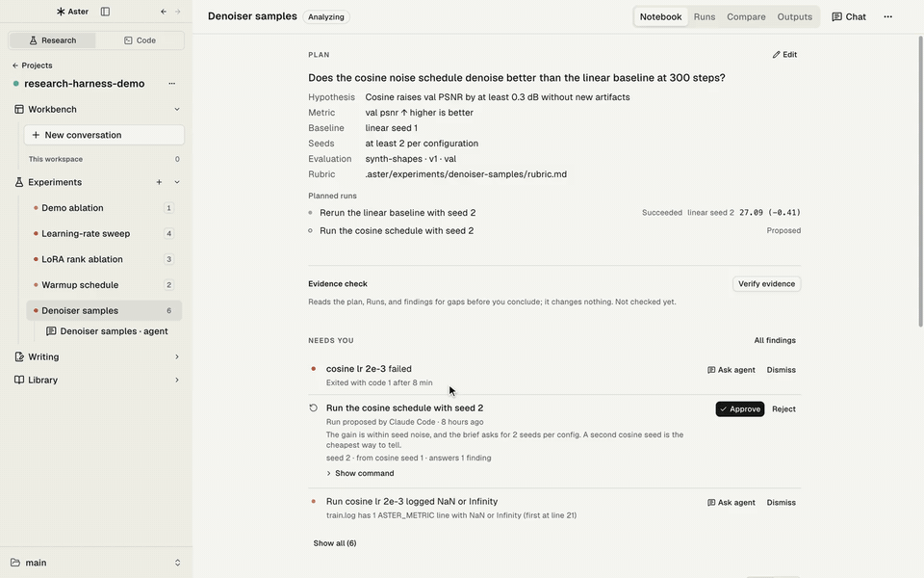Collapse the Experiments section chevron
The image size is (924, 578).
[x=177, y=182]
